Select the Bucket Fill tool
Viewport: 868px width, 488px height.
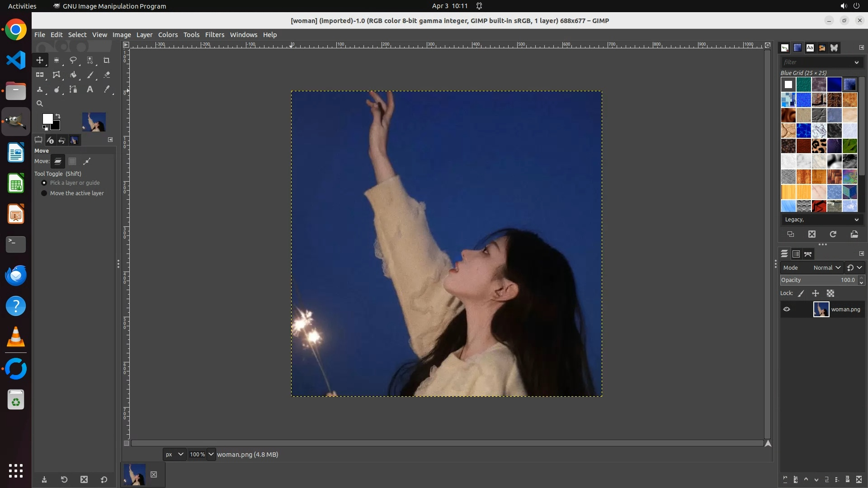coord(73,75)
